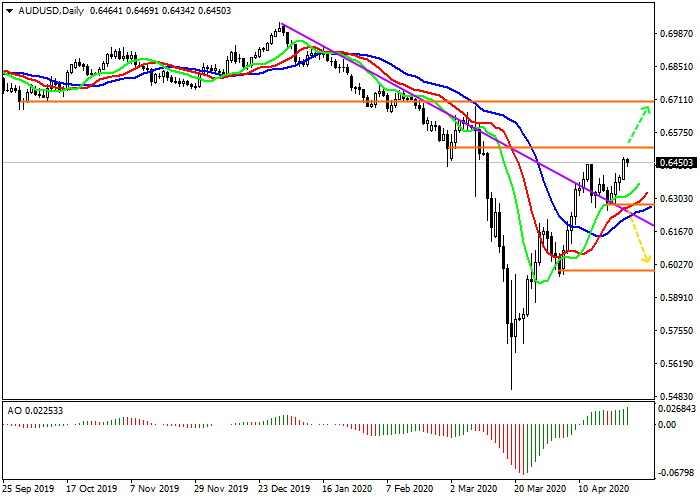This screenshot has height=500, width=700.
Task: Select the lowest orange support line near 0.60270
Action: pyautogui.click(x=610, y=270)
